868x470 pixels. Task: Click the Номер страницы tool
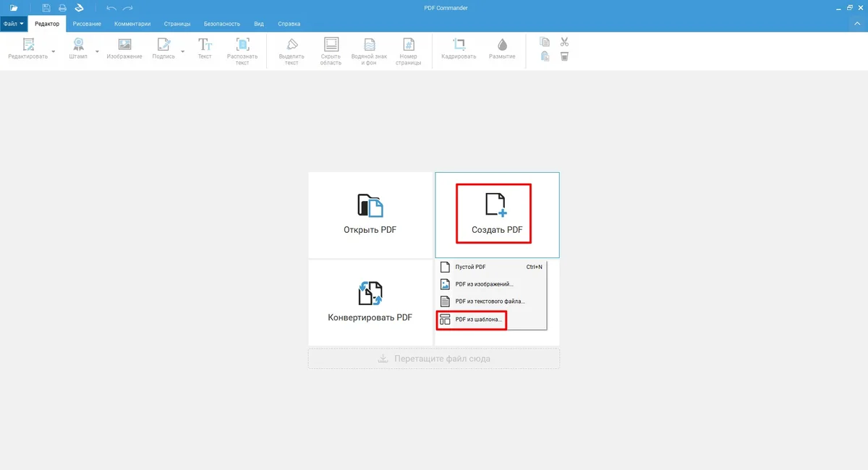click(x=409, y=51)
